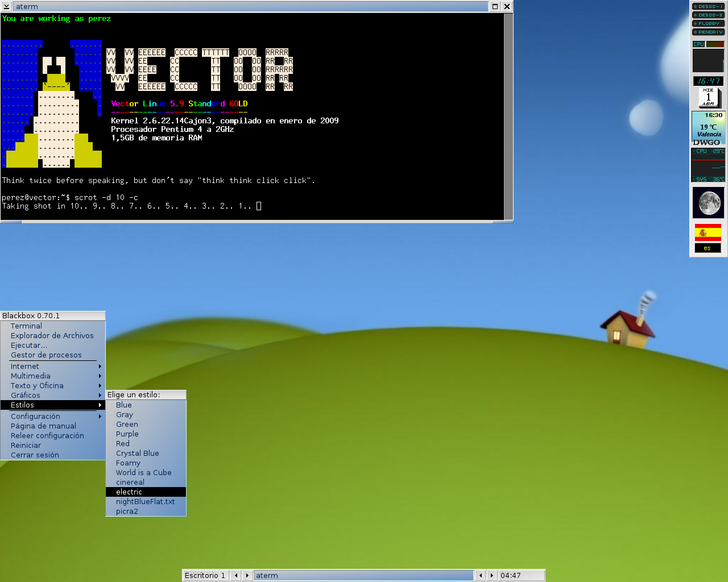Open the Valencia weather dockapp
728x582 pixels.
(x=708, y=128)
